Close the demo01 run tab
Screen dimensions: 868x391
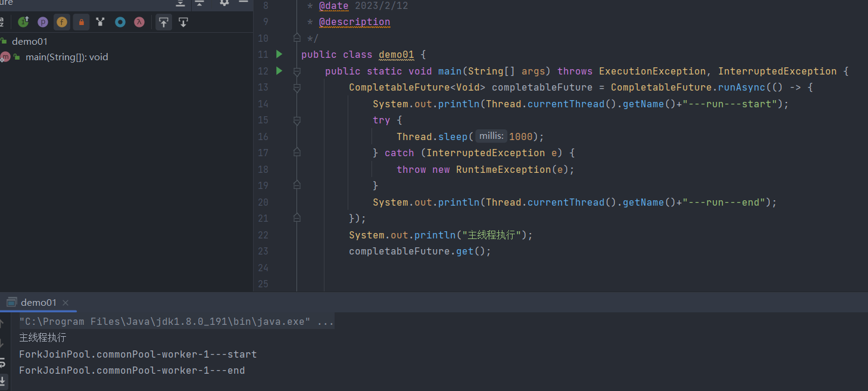[x=65, y=303]
